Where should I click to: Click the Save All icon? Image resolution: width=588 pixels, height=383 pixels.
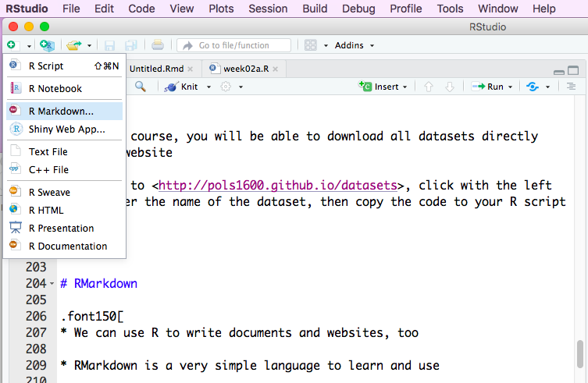click(x=131, y=45)
